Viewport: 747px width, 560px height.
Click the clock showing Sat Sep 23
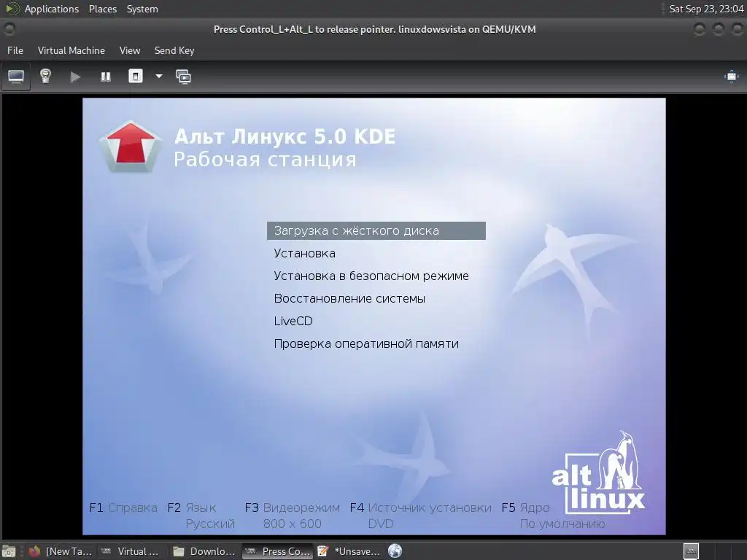[706, 9]
